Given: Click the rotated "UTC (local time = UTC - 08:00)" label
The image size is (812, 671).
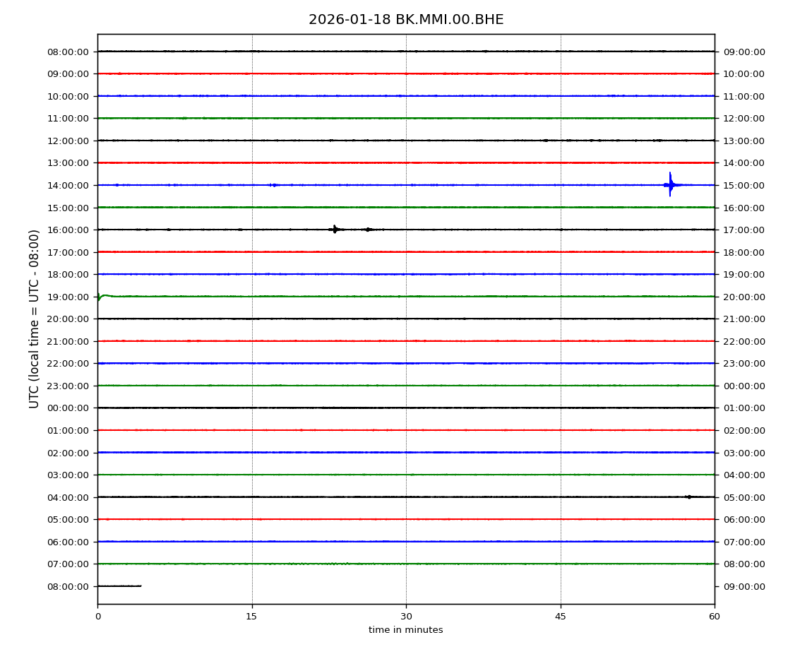Looking at the screenshot, I should coord(35,319).
